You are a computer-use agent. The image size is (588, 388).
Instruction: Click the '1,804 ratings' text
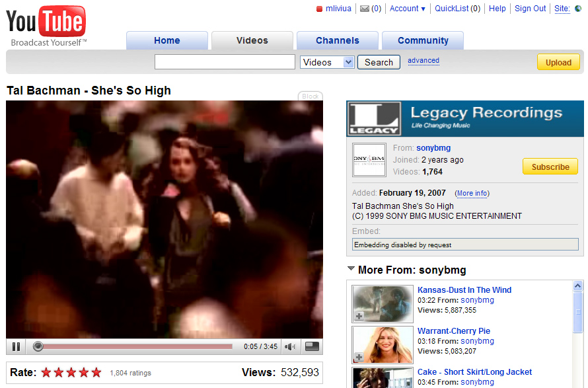(131, 373)
